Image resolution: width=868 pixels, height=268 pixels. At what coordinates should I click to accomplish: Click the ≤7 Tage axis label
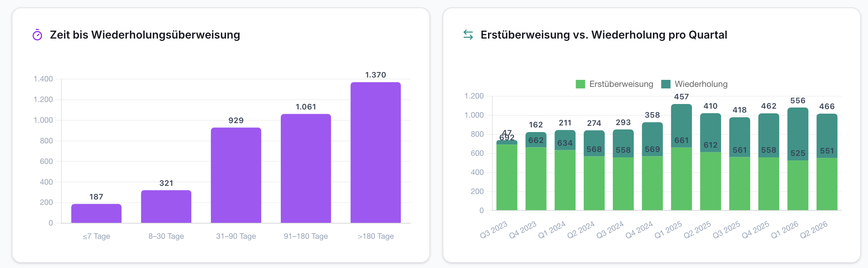[x=96, y=236]
